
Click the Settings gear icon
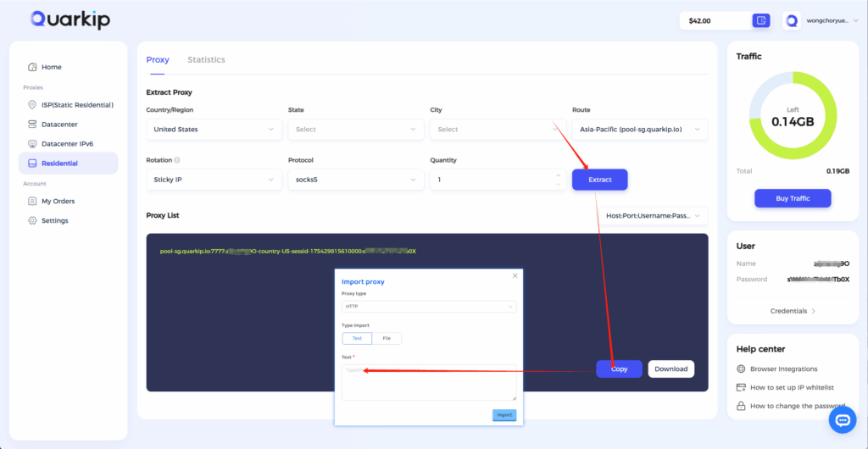[x=32, y=220]
